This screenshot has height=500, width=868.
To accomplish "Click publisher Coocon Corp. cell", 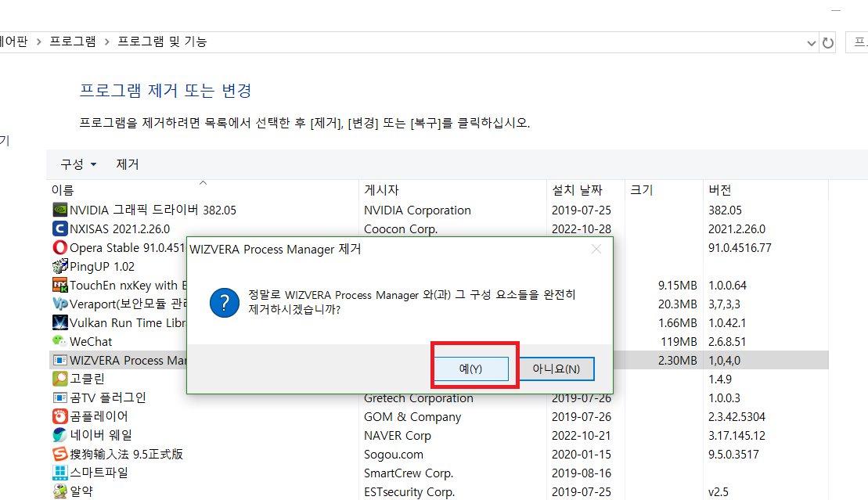I will click(401, 228).
